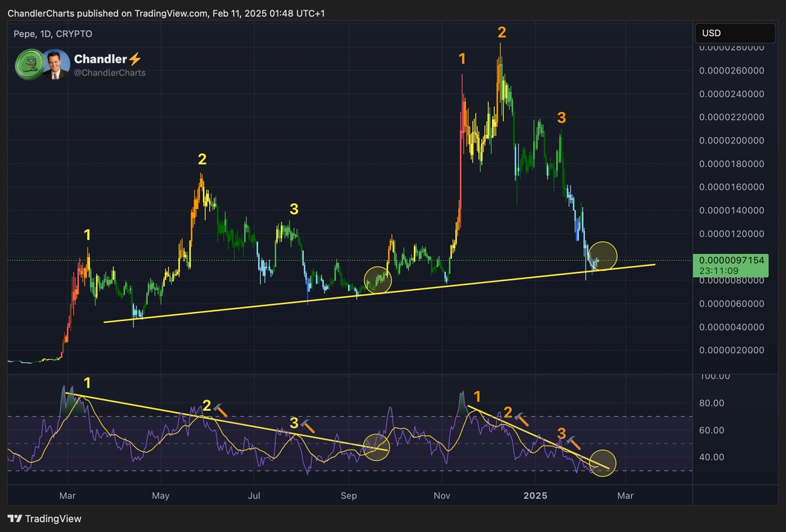Viewport: 786px width, 532px height.
Task: Click Chandler's profile photo avatar
Action: [56, 64]
